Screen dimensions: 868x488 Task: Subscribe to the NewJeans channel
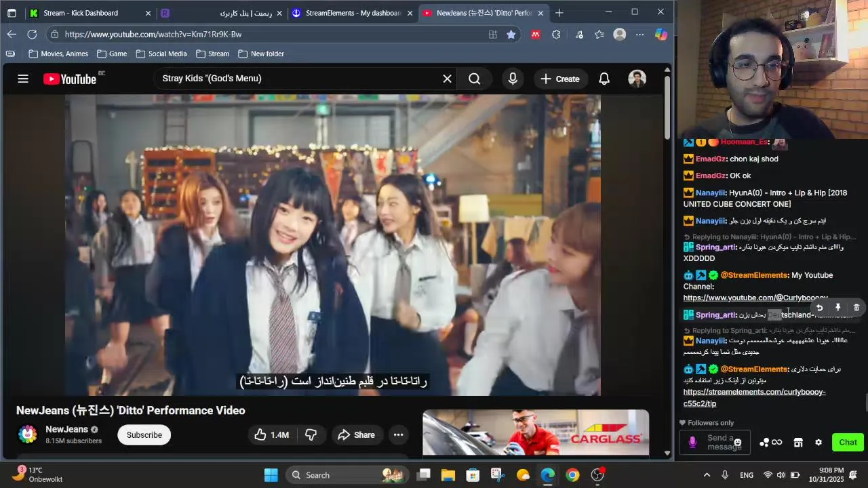[144, 434]
